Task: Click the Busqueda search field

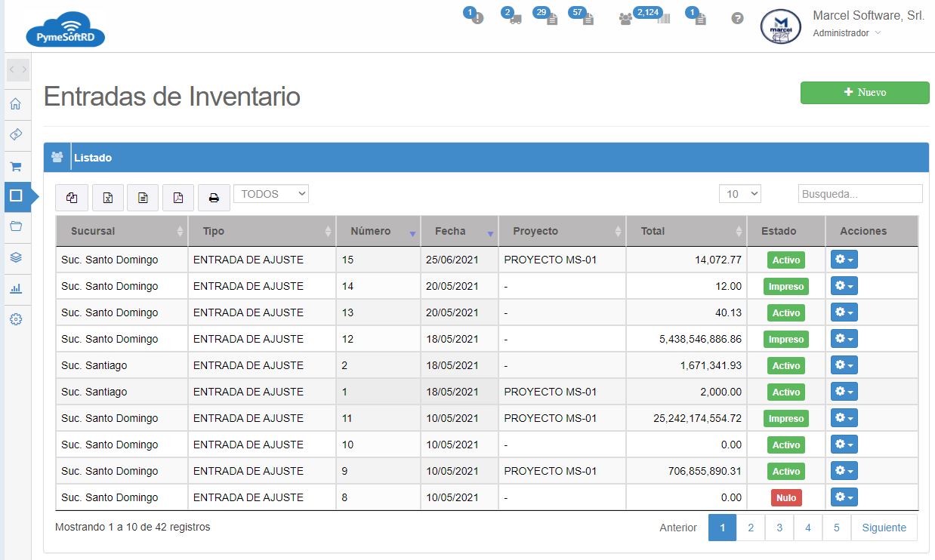Action: tap(859, 194)
